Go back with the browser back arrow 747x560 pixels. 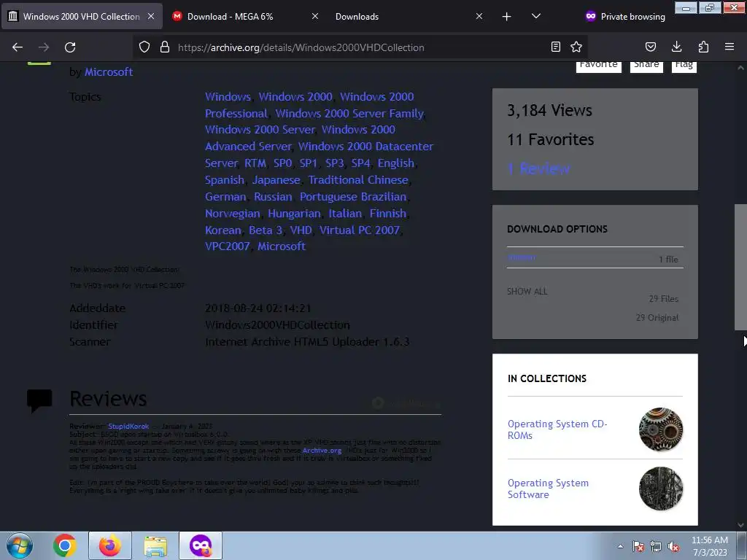pyautogui.click(x=18, y=47)
